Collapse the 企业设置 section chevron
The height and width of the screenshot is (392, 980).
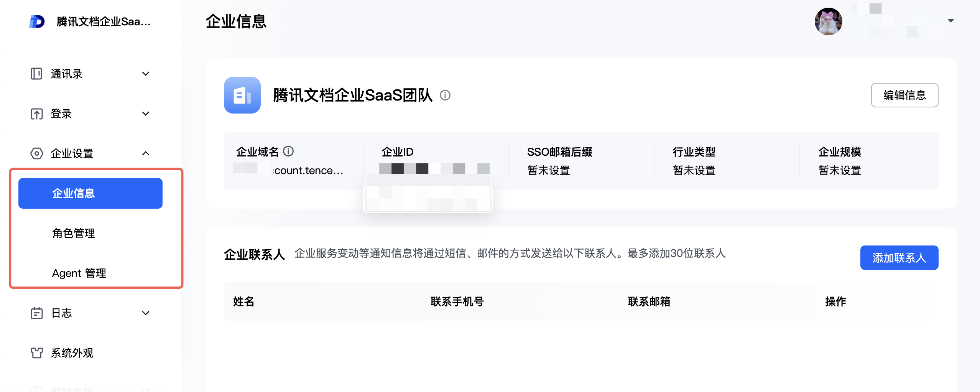pyautogui.click(x=146, y=153)
